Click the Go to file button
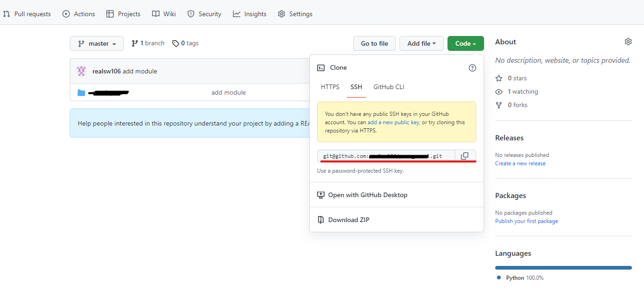 click(374, 43)
